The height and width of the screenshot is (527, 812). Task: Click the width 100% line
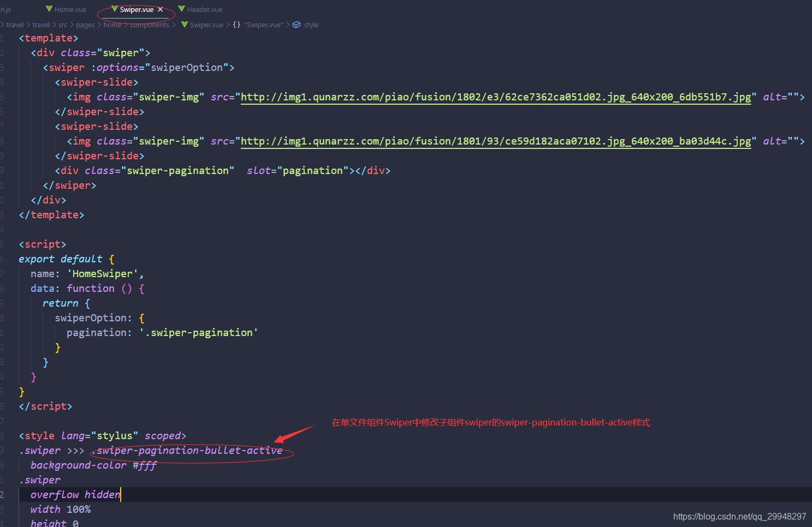coord(61,509)
